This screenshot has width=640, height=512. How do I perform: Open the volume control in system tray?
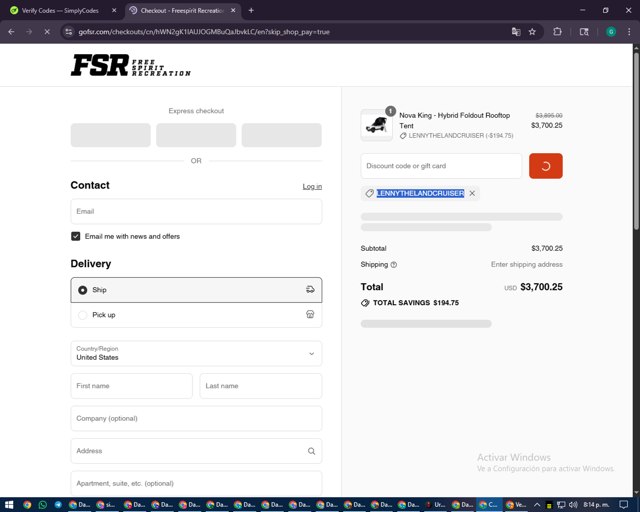(x=573, y=505)
